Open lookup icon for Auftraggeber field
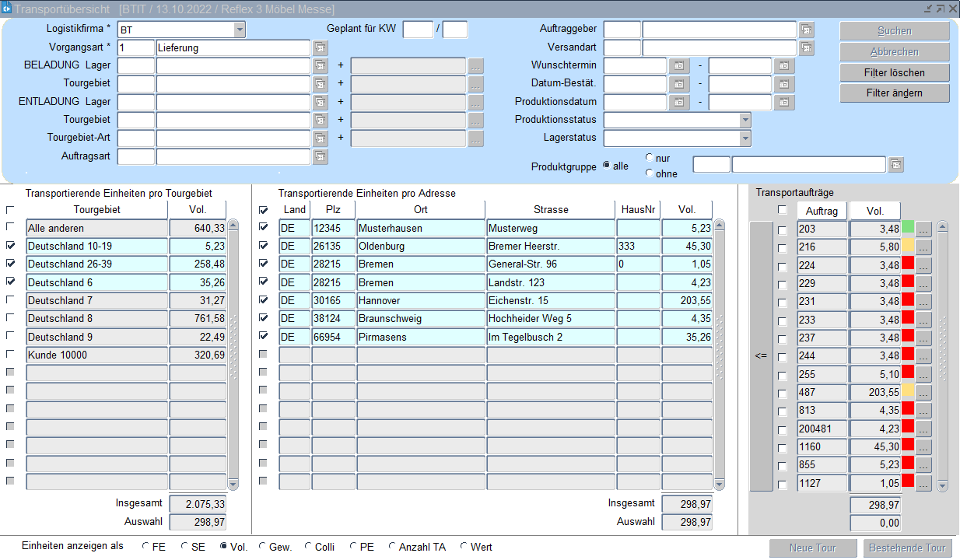This screenshot has width=960, height=560. [x=807, y=30]
